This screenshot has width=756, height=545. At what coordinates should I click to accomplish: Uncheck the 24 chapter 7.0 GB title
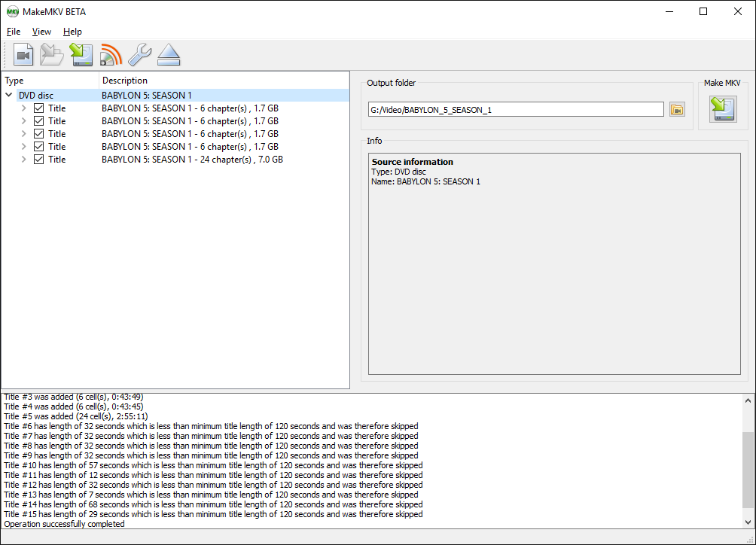[x=39, y=160]
